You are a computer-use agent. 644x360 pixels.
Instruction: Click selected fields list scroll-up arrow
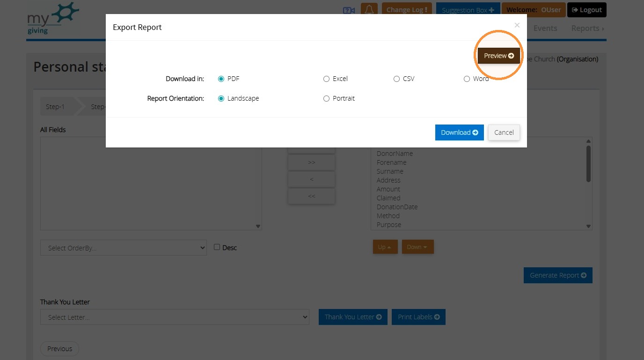pyautogui.click(x=588, y=141)
